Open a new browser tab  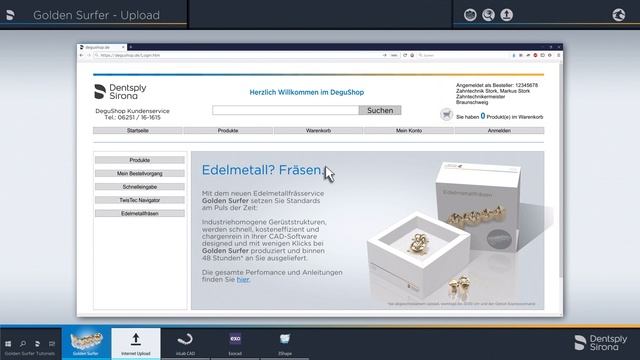point(130,47)
